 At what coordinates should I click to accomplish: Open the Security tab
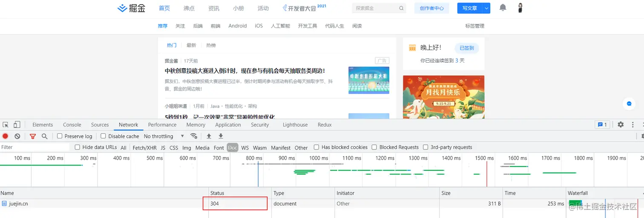pos(260,125)
